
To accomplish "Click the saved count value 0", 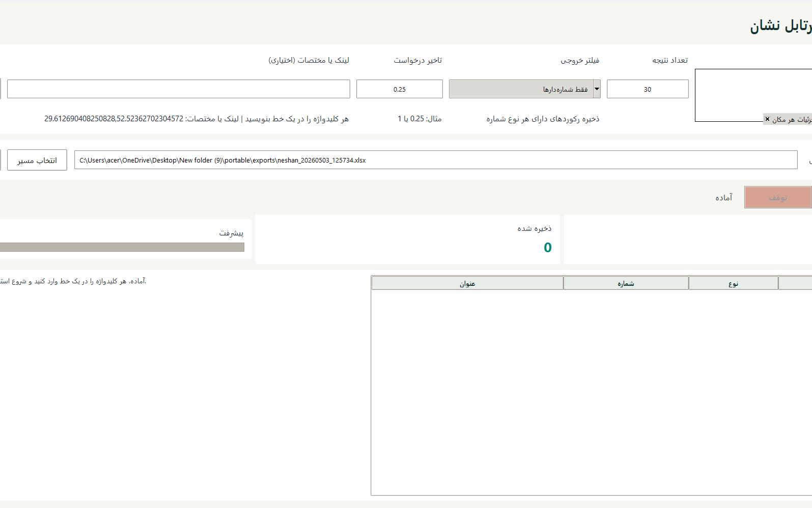I will click(548, 248).
